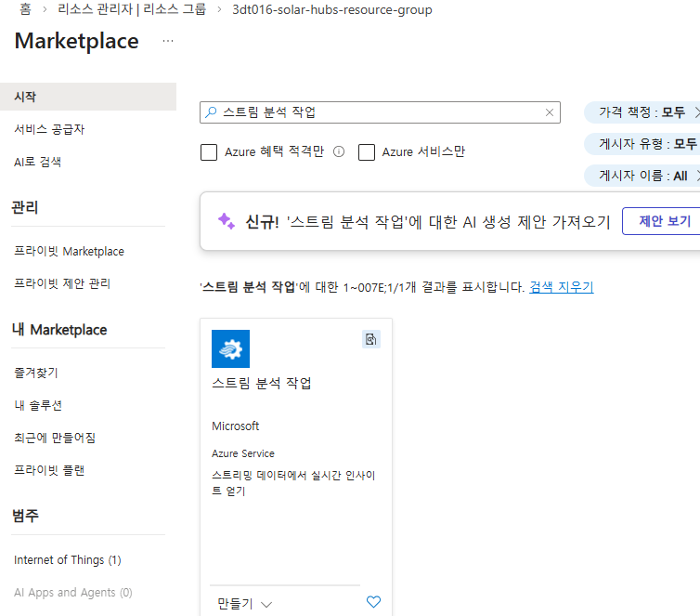
Task: Open 프라이빗 Marketplace
Action: click(69, 252)
